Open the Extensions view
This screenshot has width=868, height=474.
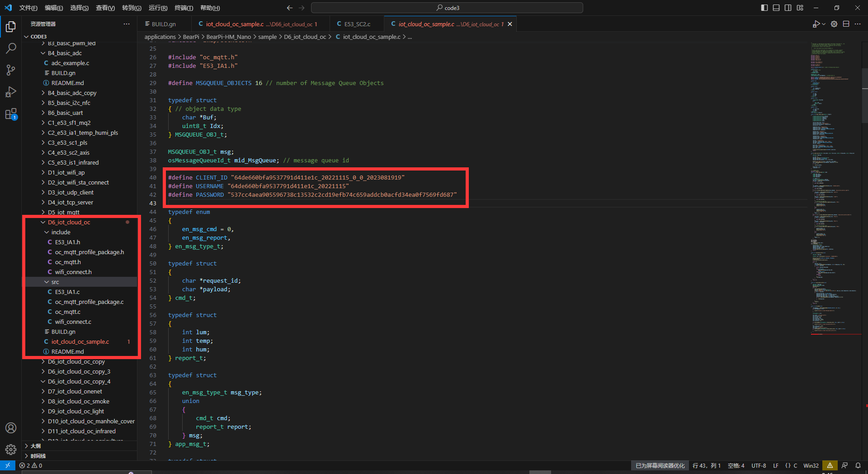[x=11, y=114]
